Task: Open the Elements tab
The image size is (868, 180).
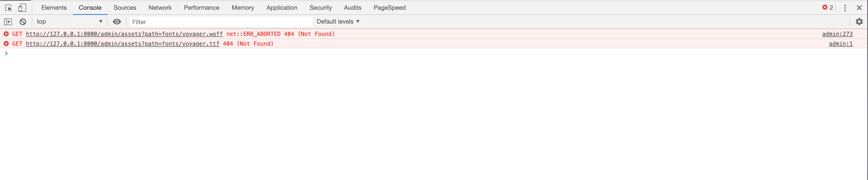Action: [54, 8]
